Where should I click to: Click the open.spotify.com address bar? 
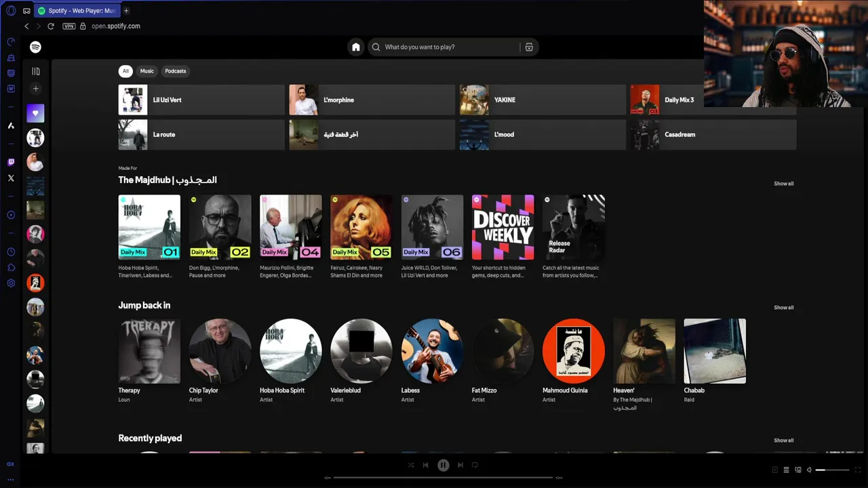coord(116,26)
